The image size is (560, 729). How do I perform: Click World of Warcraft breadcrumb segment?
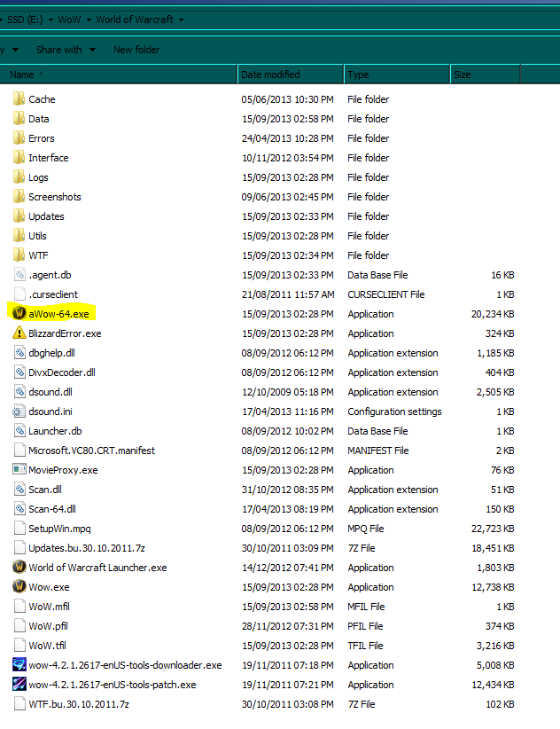pos(135,20)
